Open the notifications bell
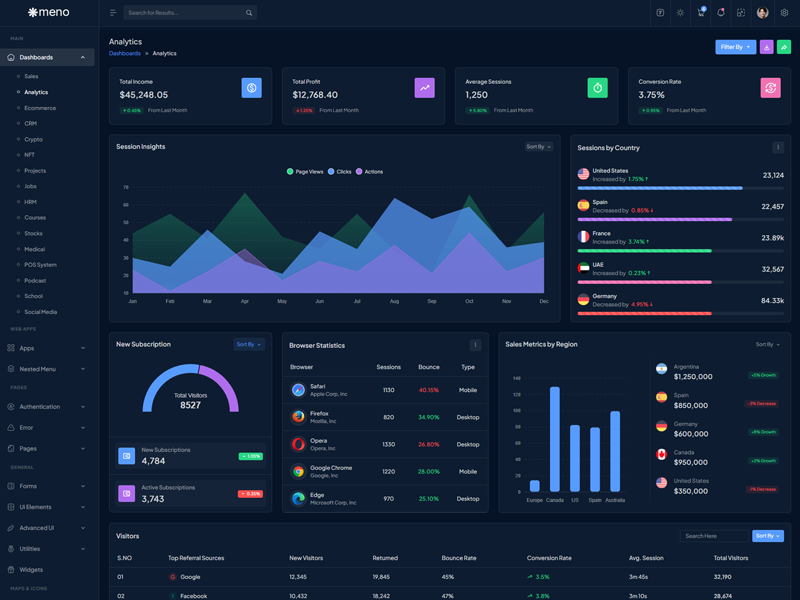The height and width of the screenshot is (600, 800). pyautogui.click(x=721, y=13)
